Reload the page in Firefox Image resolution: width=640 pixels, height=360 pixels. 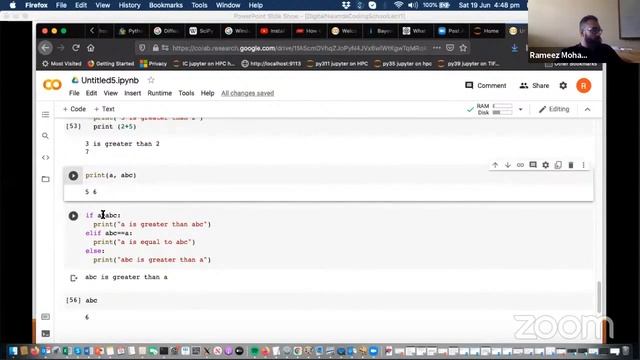coord(76,48)
